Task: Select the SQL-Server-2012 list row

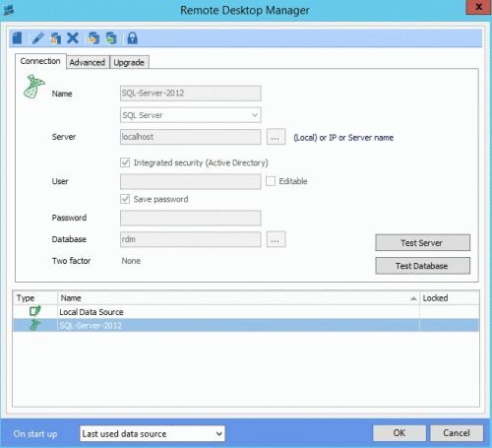Action: click(x=246, y=325)
